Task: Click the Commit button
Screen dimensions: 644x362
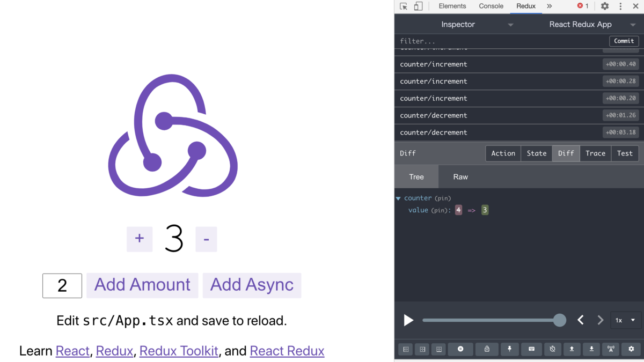Action: pyautogui.click(x=624, y=41)
